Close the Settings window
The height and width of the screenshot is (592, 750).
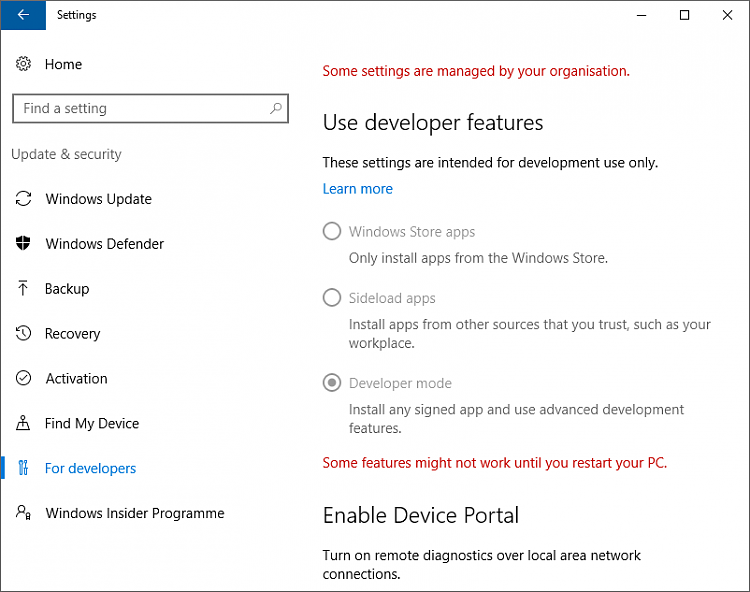pyautogui.click(x=728, y=15)
